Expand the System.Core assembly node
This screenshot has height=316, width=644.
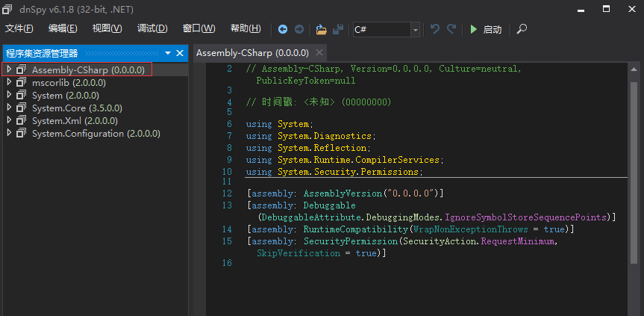[9, 108]
